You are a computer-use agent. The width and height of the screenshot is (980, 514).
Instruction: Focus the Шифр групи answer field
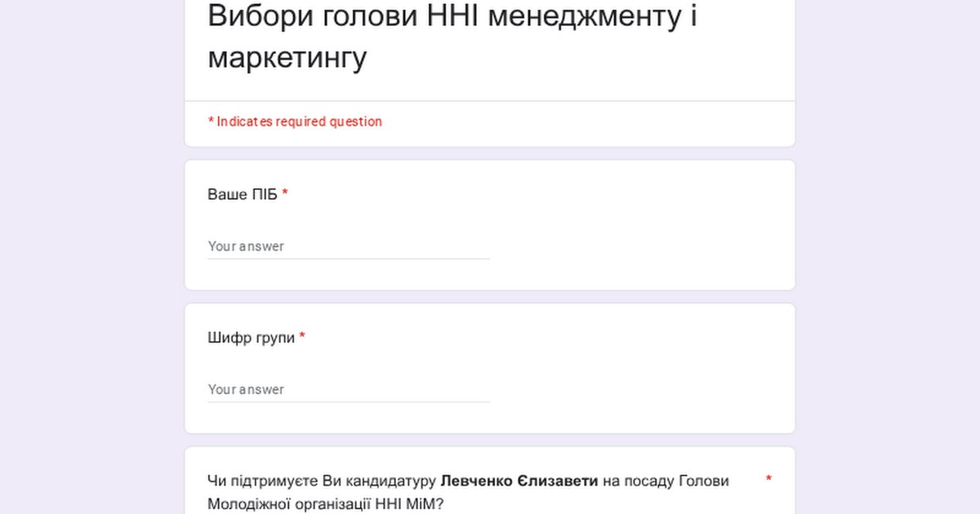(x=348, y=389)
